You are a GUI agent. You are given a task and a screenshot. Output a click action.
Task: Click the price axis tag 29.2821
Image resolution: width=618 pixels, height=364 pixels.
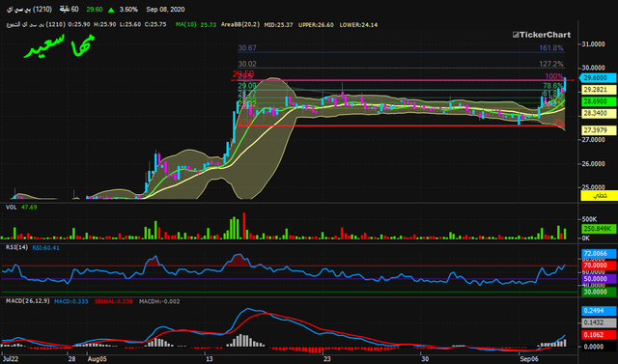coord(599,90)
